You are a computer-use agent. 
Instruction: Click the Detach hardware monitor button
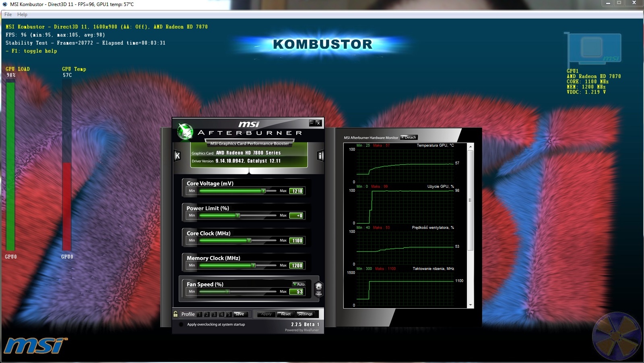pos(409,137)
